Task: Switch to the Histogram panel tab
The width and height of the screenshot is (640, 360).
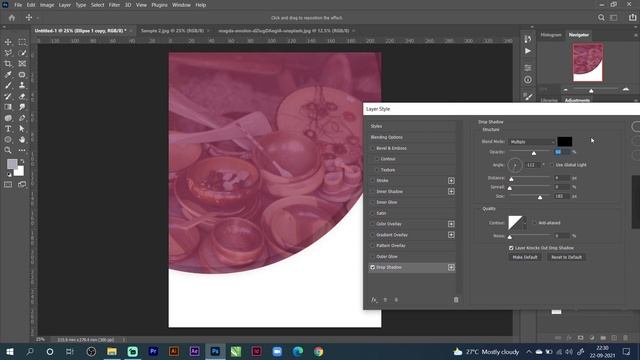Action: pyautogui.click(x=551, y=35)
